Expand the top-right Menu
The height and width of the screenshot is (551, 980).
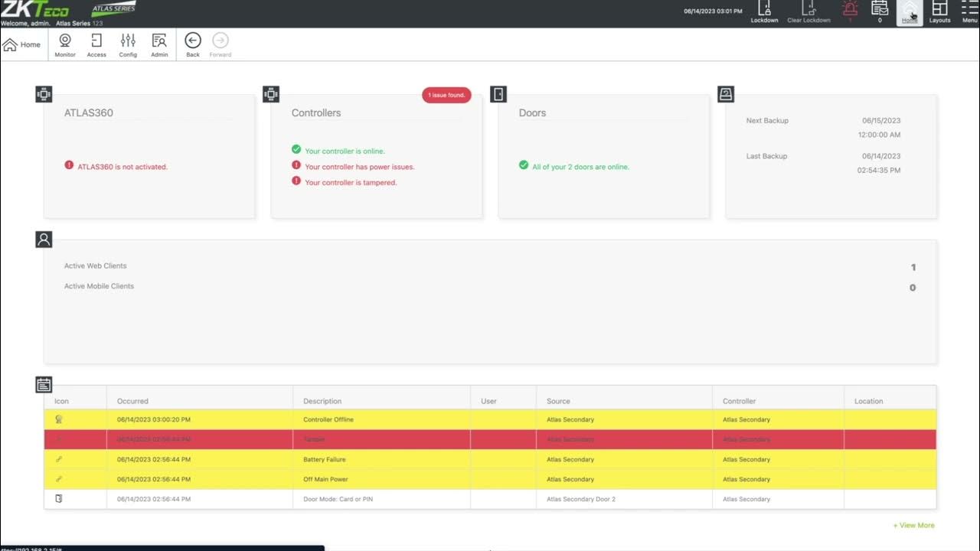point(969,11)
